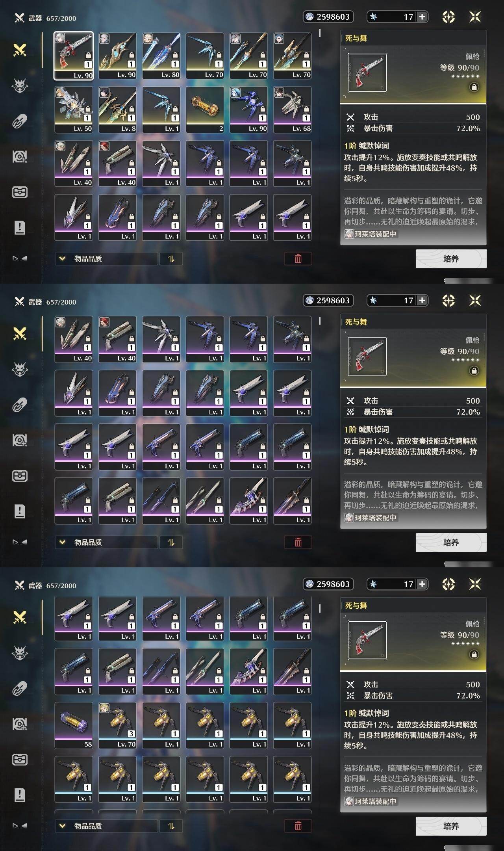The height and width of the screenshot is (851, 504).
Task: Select the Lv. 8 green-gold sword weapon
Action: coord(117,110)
